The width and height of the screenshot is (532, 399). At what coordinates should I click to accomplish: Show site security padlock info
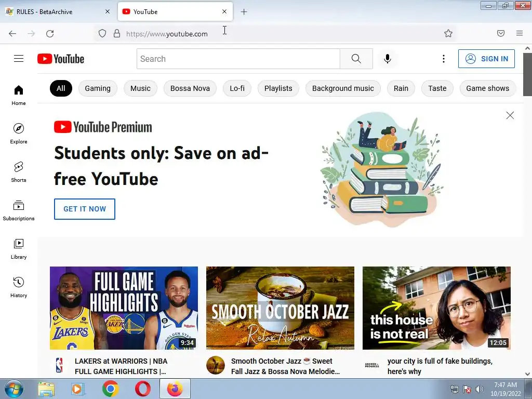coord(117,33)
